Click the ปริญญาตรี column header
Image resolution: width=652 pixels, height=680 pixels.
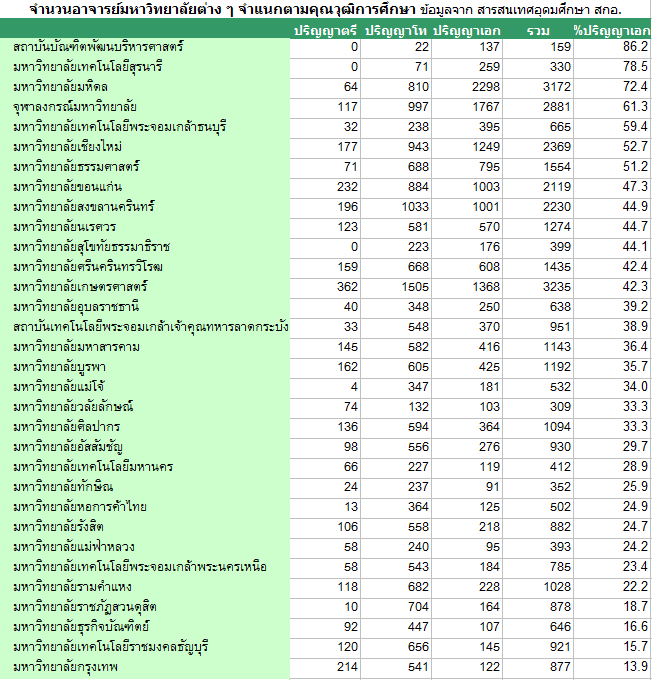tap(325, 31)
